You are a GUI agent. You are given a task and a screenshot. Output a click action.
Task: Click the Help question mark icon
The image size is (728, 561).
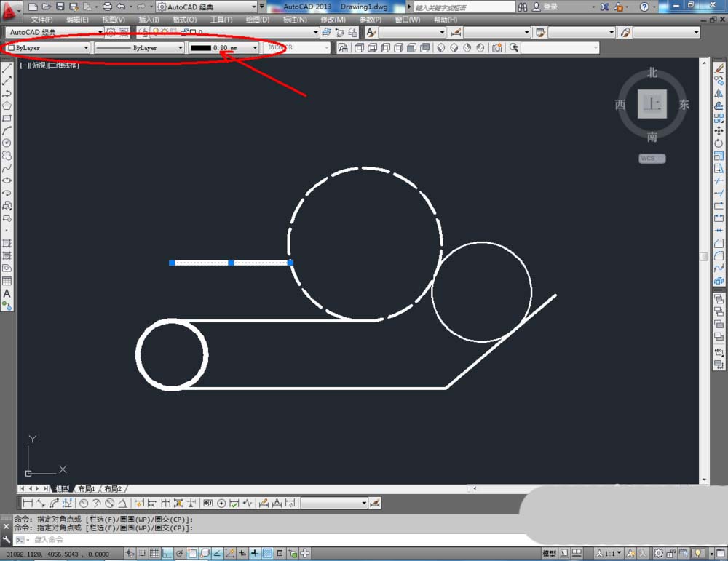[x=644, y=7]
